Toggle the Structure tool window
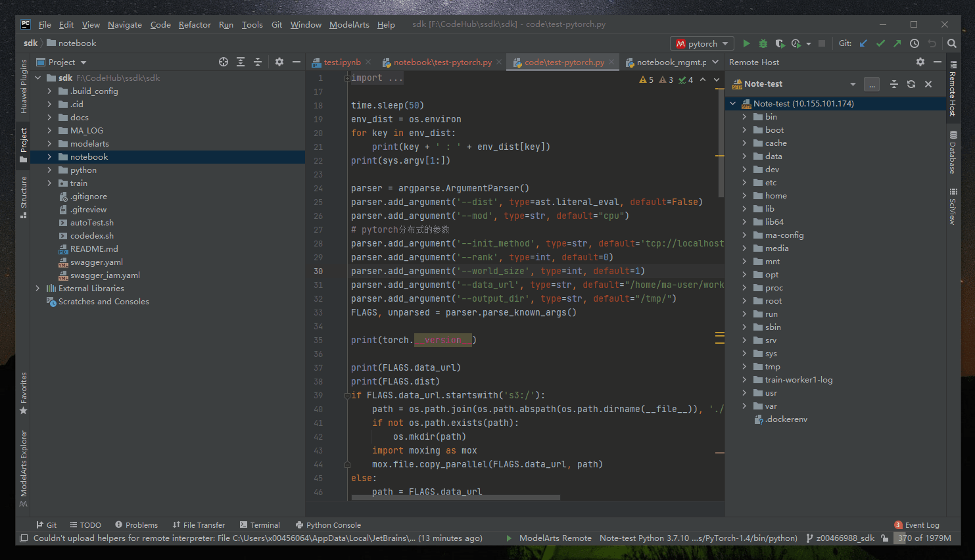Screen dimensions: 975x560 click(x=24, y=196)
